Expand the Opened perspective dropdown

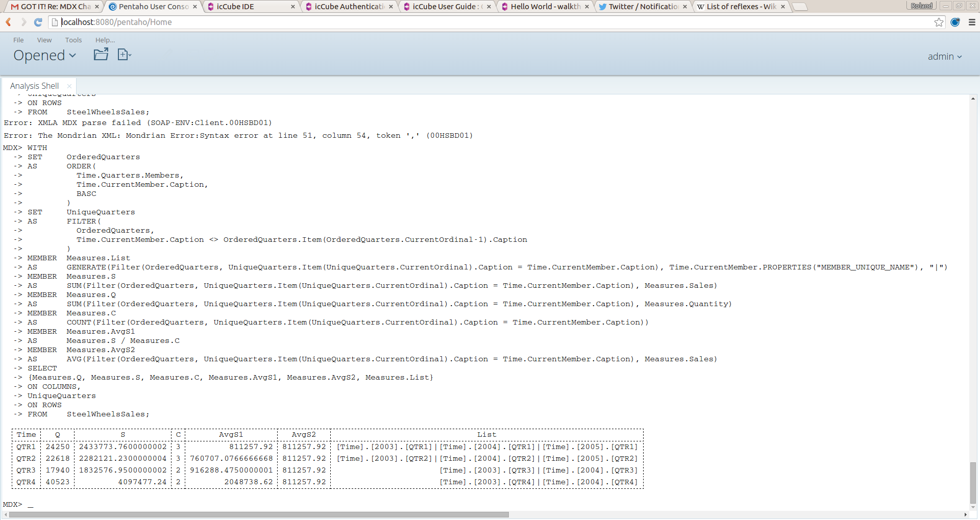coord(44,55)
